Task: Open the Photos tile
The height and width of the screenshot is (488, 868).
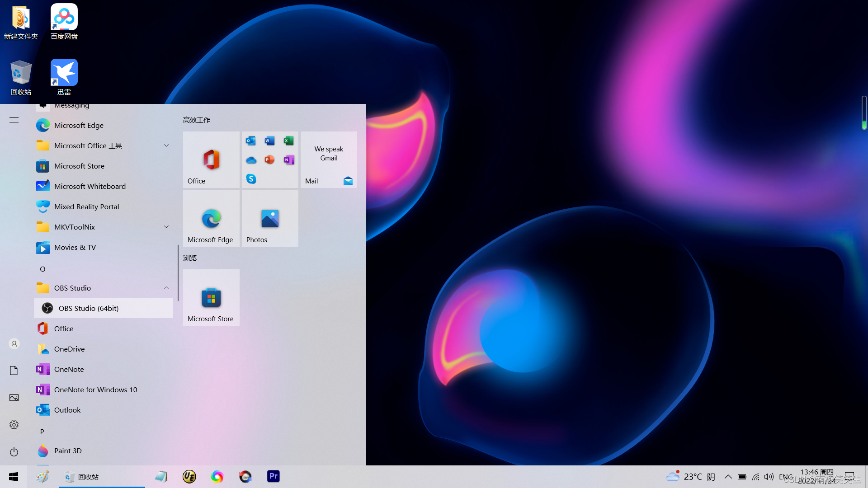Action: (x=270, y=218)
